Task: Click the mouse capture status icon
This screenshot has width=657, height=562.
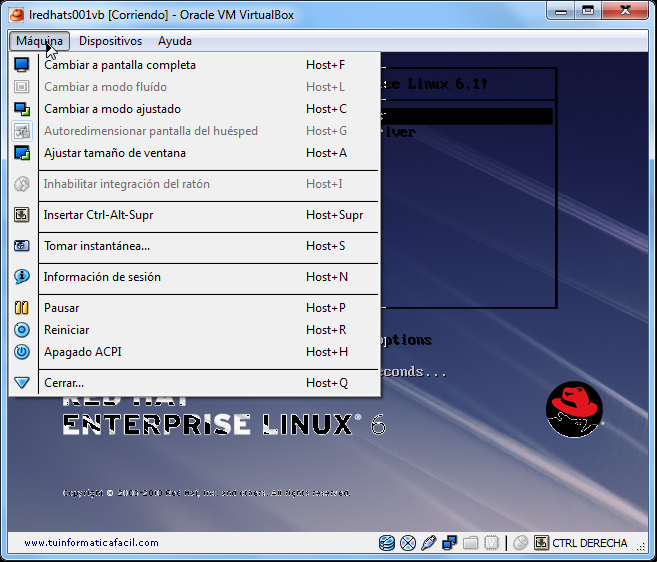Action: 520,543
